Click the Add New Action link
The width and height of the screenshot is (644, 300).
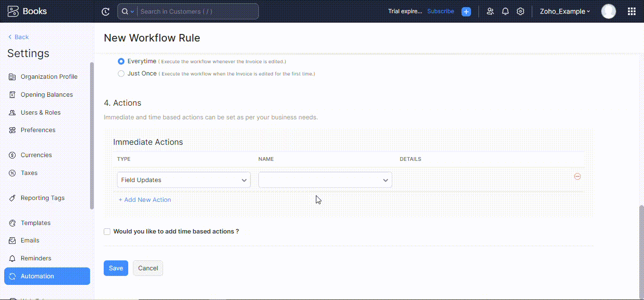click(x=145, y=200)
